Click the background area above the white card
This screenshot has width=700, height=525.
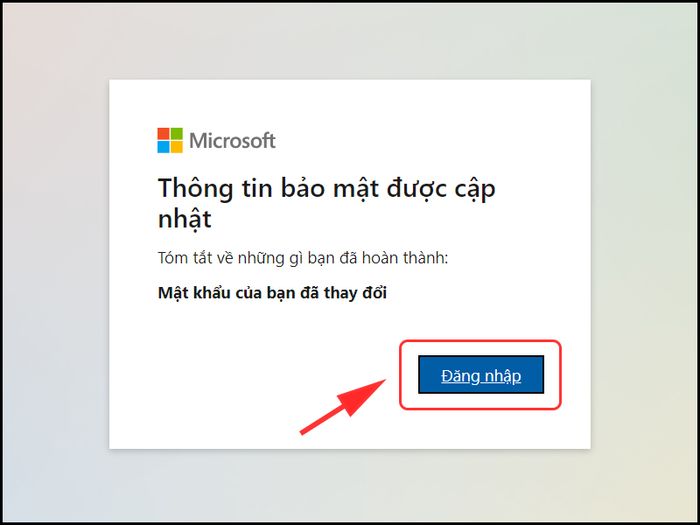(350, 41)
